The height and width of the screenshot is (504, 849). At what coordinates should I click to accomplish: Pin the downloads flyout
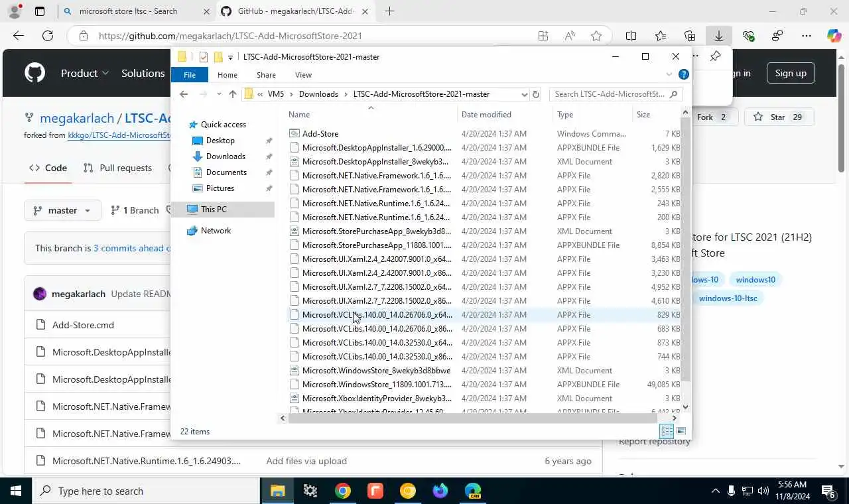[x=715, y=56]
